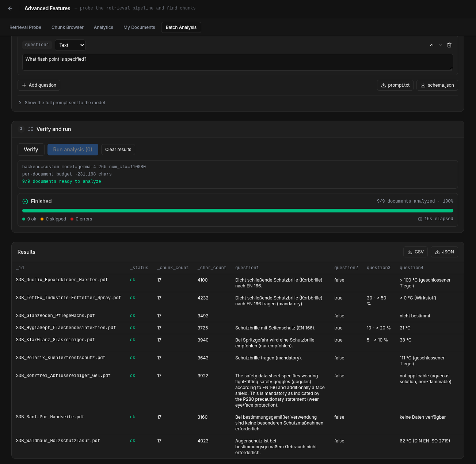
Task: Switch to the Retrieval Probe tab
Action: [25, 27]
